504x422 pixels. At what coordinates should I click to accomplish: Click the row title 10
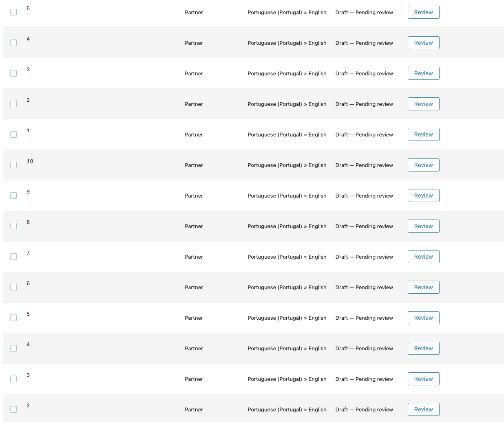point(30,161)
